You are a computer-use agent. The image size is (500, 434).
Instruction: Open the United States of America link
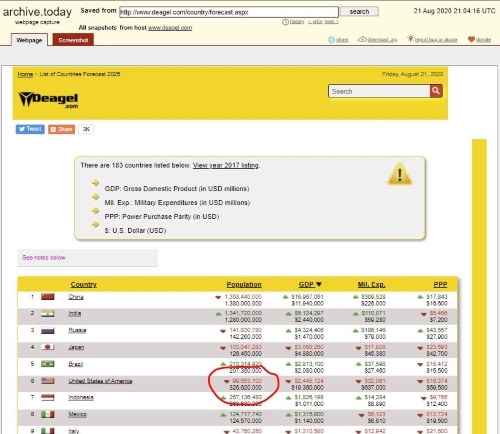click(x=100, y=381)
